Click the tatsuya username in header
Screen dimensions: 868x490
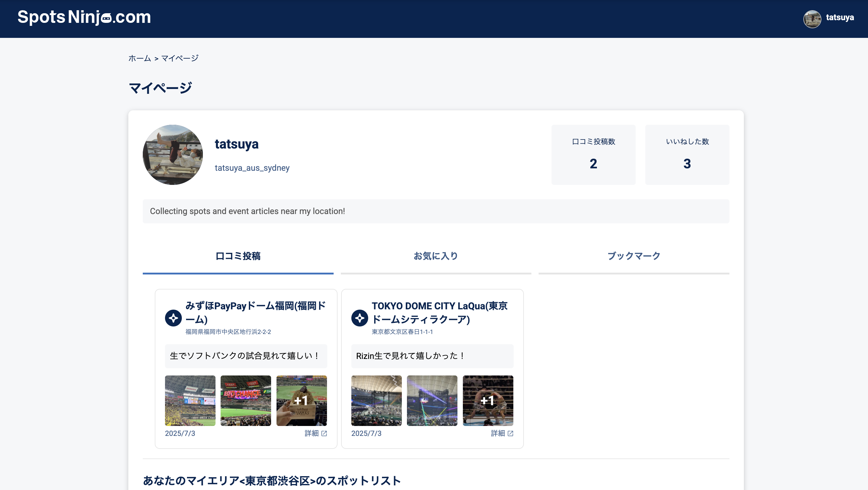pyautogui.click(x=840, y=17)
